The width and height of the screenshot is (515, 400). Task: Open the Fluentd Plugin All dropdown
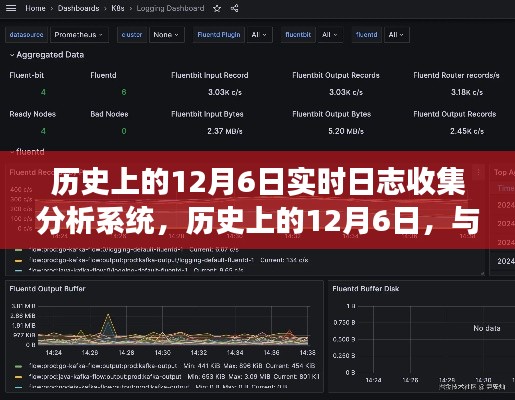259,35
